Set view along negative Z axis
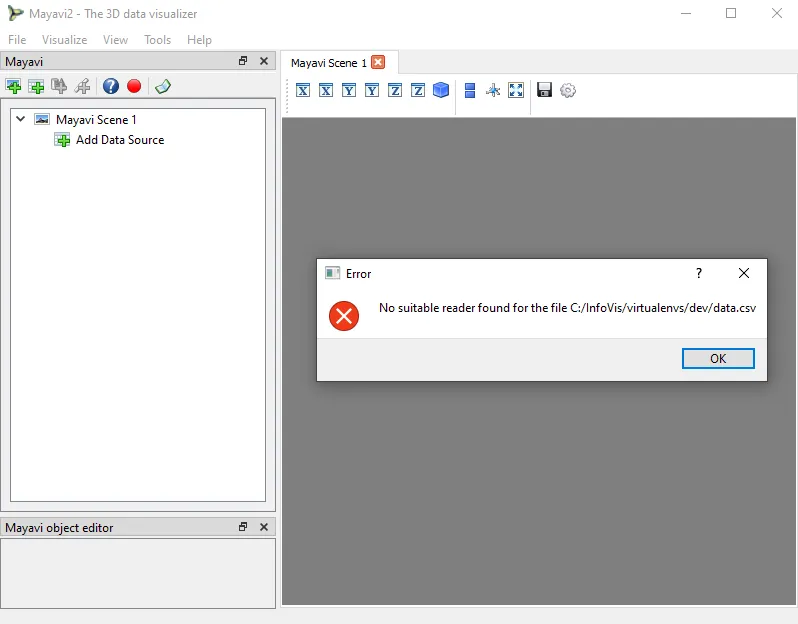Image resolution: width=798 pixels, height=624 pixels. pos(418,90)
